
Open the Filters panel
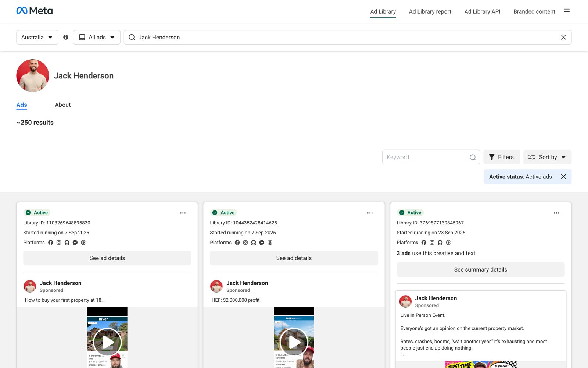click(502, 157)
